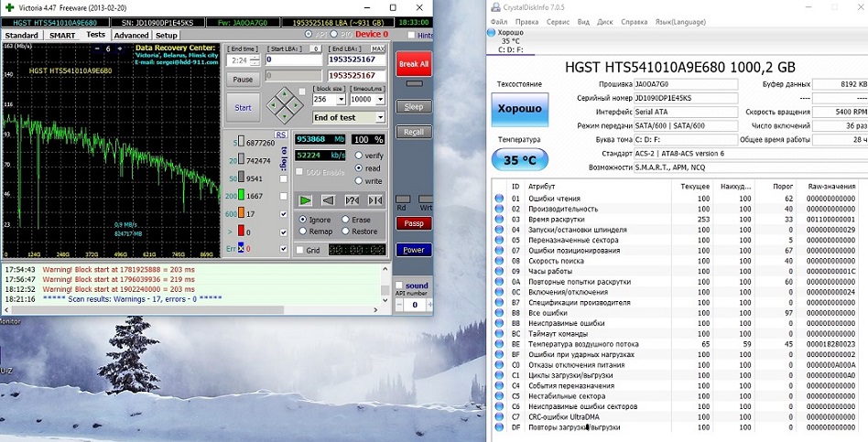Screen dimensions: 868x442
Task: Open the timeout,ms dropdown
Action: [x=380, y=100]
